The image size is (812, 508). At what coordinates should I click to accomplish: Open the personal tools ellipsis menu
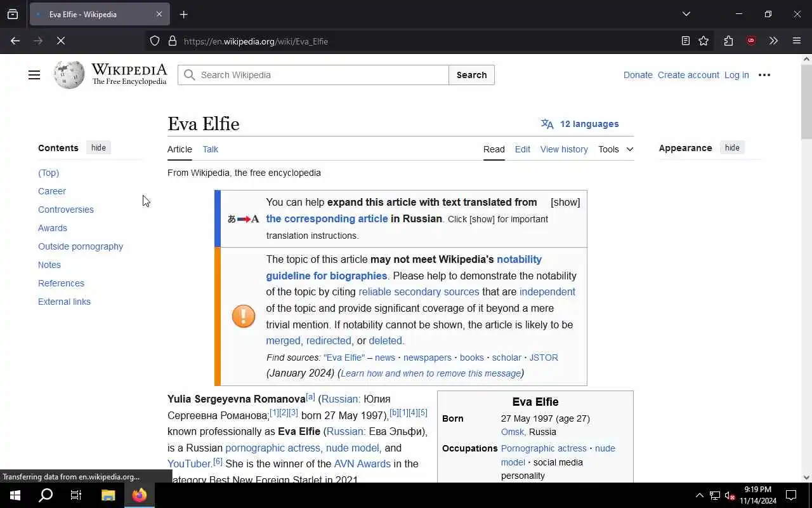[x=764, y=75]
